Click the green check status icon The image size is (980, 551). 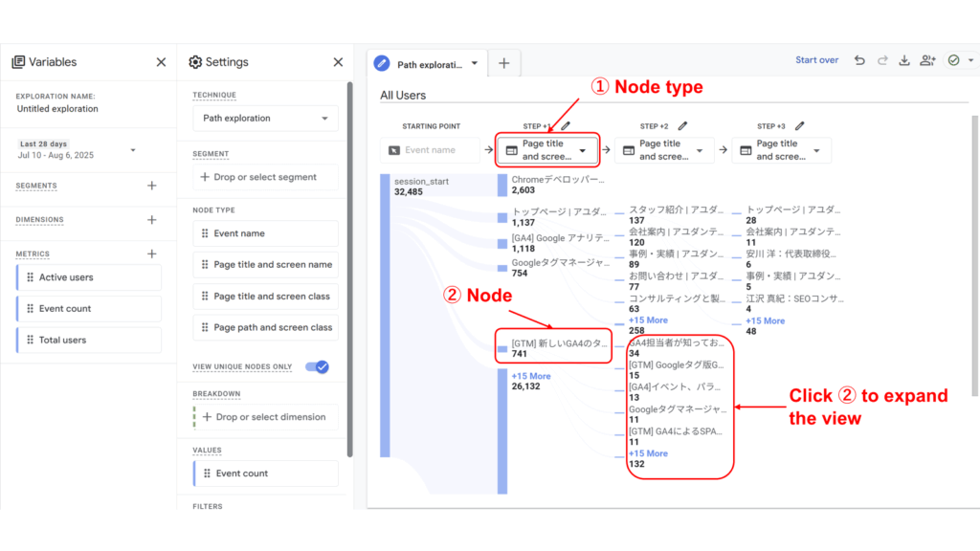954,60
